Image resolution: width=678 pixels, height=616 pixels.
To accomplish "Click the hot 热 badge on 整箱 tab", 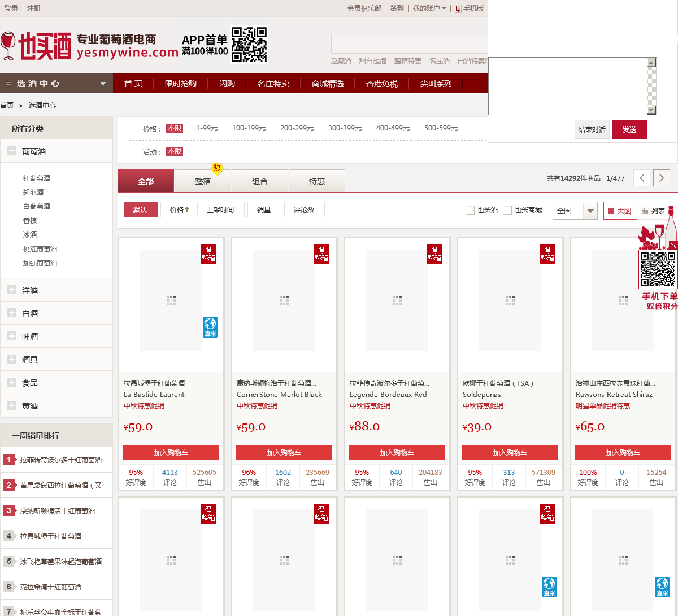I will (x=217, y=168).
